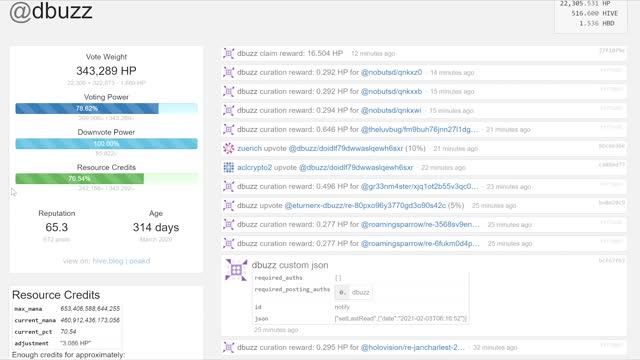640x360 pixels.
Task: Click the Voting Power progress bar
Action: coord(107,108)
